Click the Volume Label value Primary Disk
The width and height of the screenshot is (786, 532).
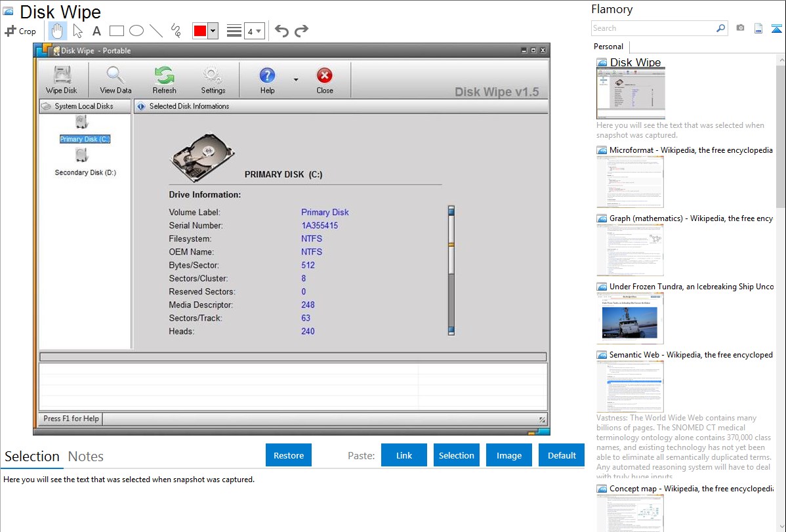click(x=325, y=212)
